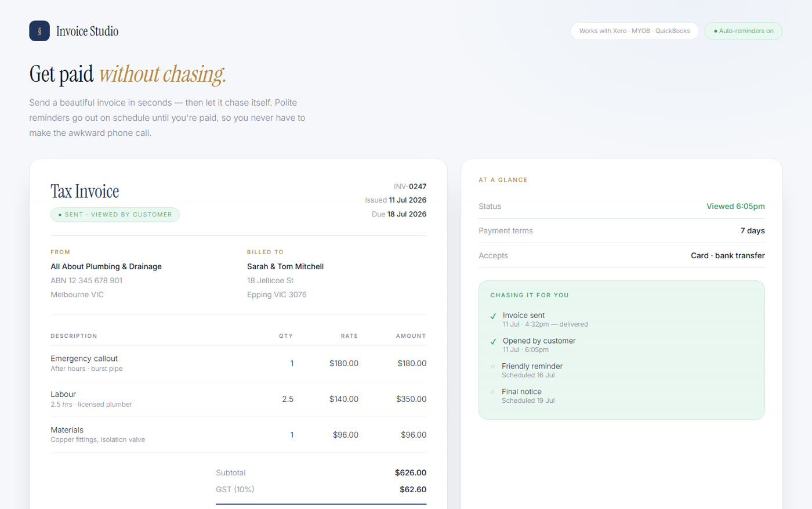Click the Tax Invoice heading

[85, 191]
